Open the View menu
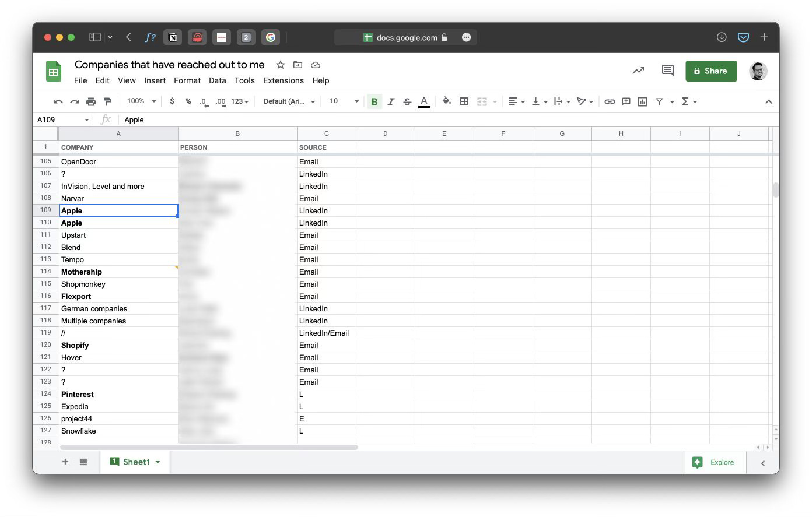The image size is (812, 517). tap(127, 80)
